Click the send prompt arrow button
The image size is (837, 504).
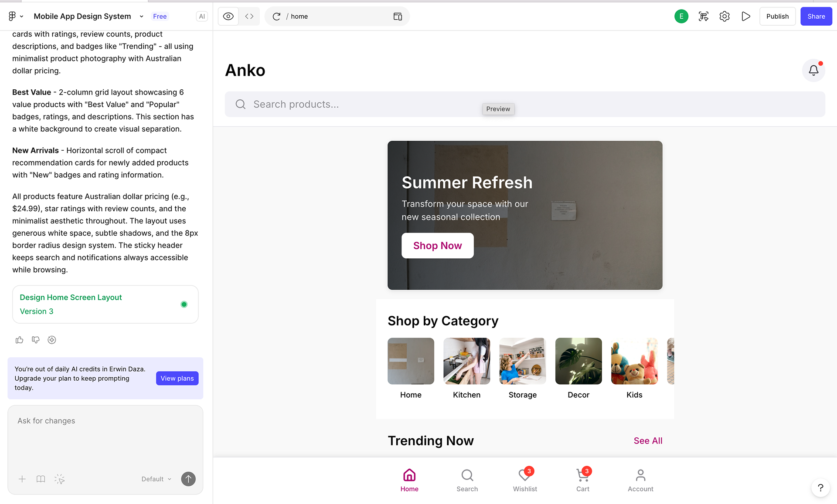click(188, 479)
